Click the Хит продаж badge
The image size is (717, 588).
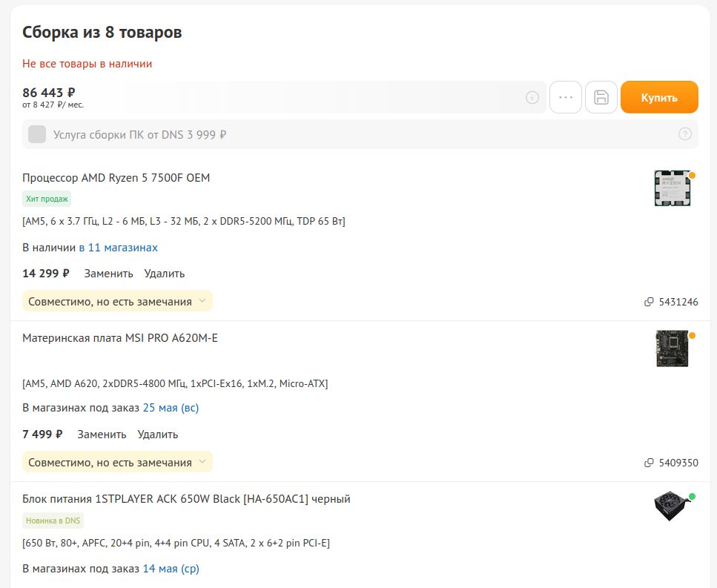click(x=47, y=199)
